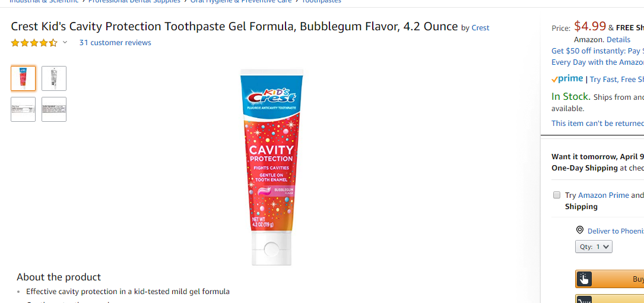Click the main Crest toothpaste product image
Image resolution: width=644 pixels, height=303 pixels.
click(271, 168)
